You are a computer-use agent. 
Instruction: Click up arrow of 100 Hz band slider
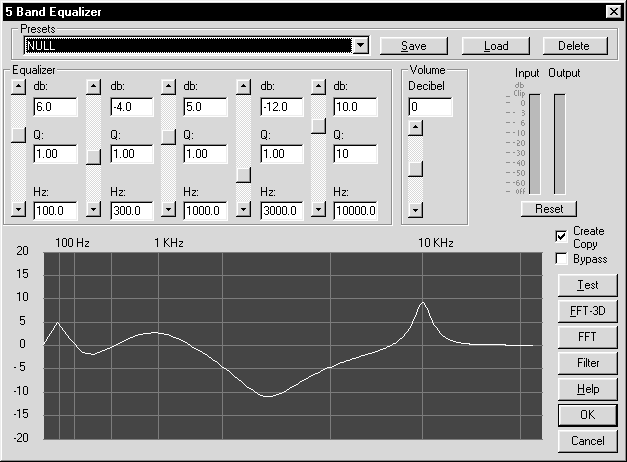tap(17, 87)
